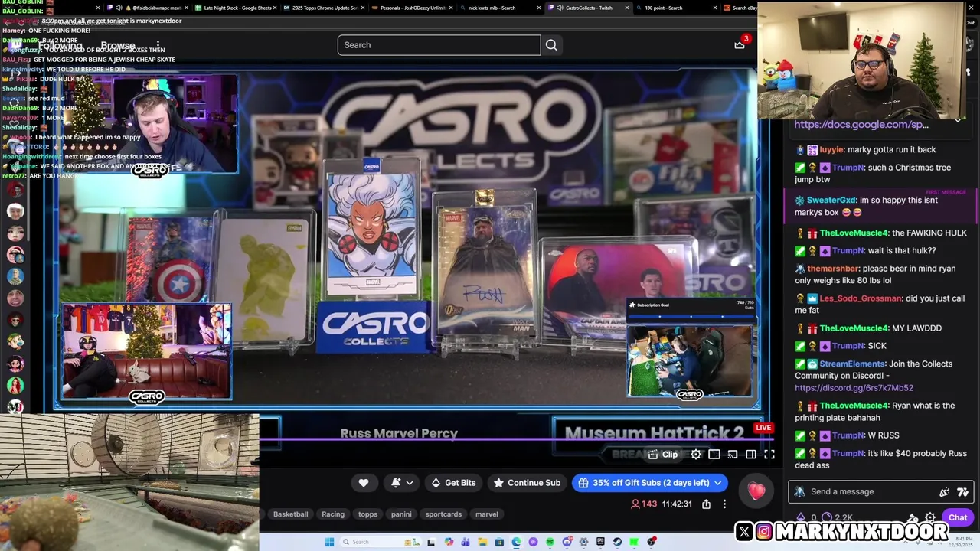Expand the Gift Subs dropdown arrow
980x551 pixels.
tap(718, 483)
